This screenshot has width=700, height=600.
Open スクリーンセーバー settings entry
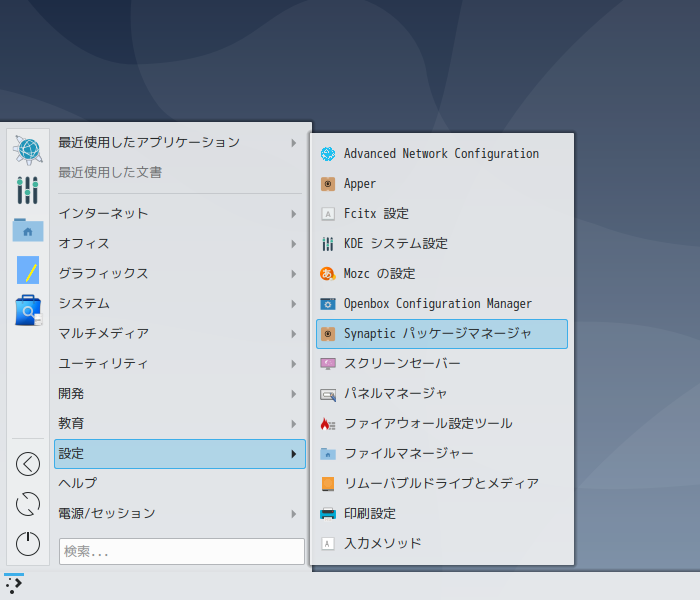click(x=442, y=364)
